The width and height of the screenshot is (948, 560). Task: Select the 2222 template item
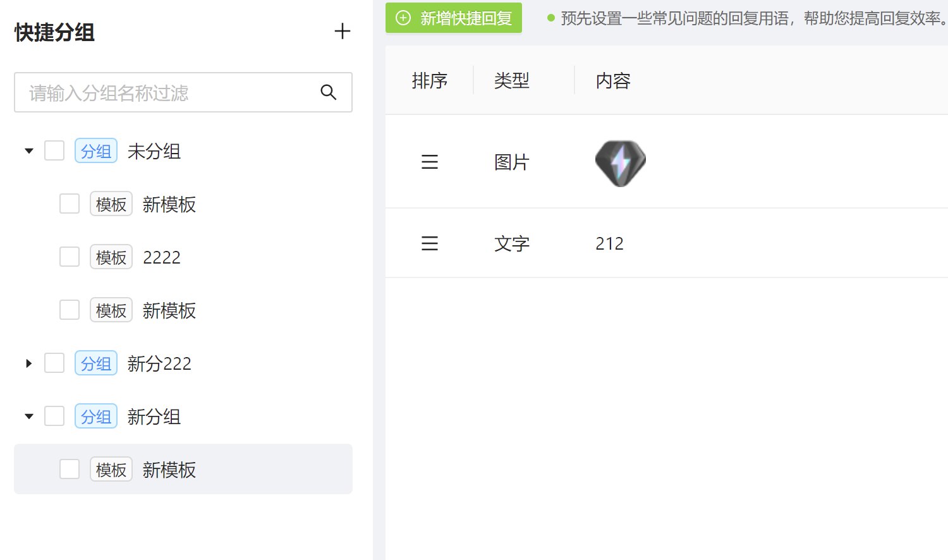[x=162, y=257]
